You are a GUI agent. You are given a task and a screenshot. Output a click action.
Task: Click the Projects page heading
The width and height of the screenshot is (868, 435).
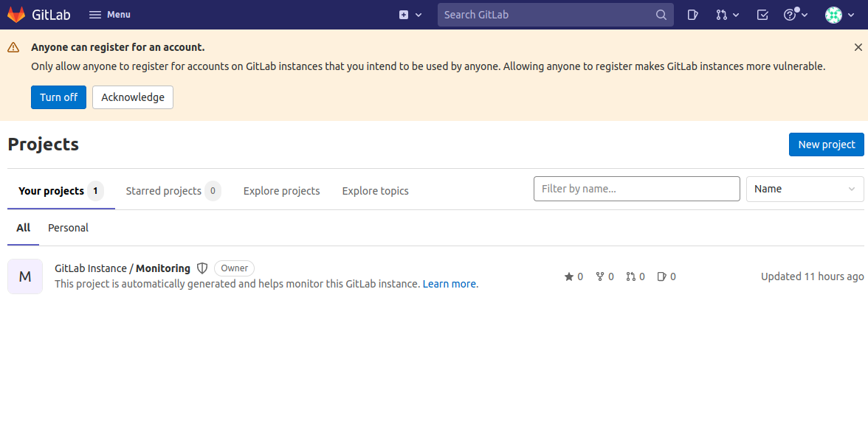[x=43, y=145]
